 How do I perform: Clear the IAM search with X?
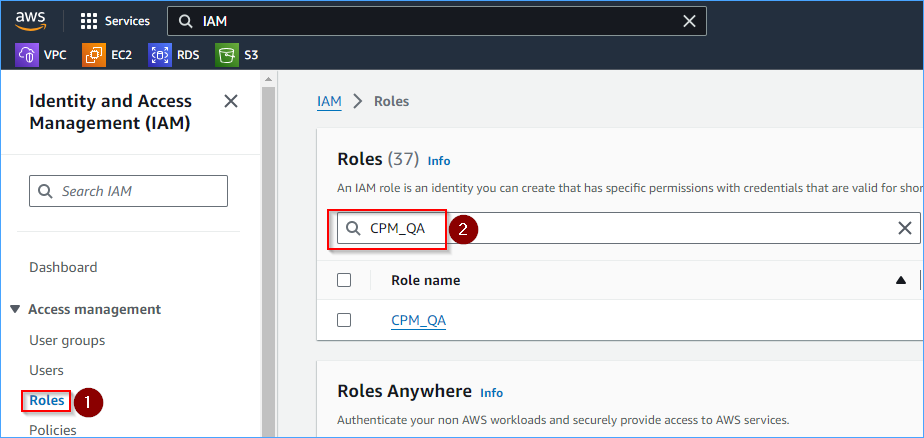pos(689,21)
